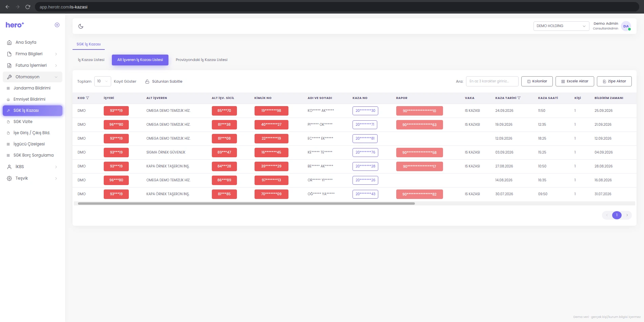
Task: Open Ana Sayfa home icon
Action: 9,42
